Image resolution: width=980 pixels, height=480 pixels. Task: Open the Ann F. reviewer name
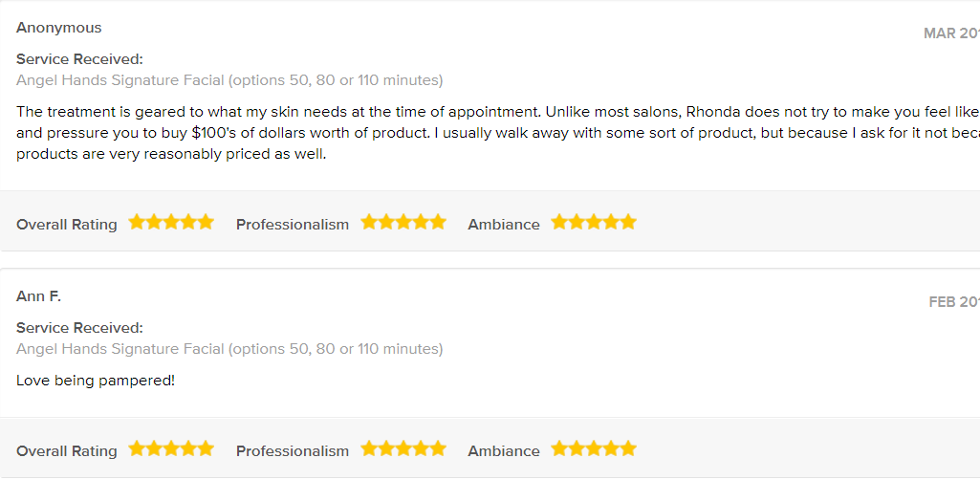click(x=39, y=296)
